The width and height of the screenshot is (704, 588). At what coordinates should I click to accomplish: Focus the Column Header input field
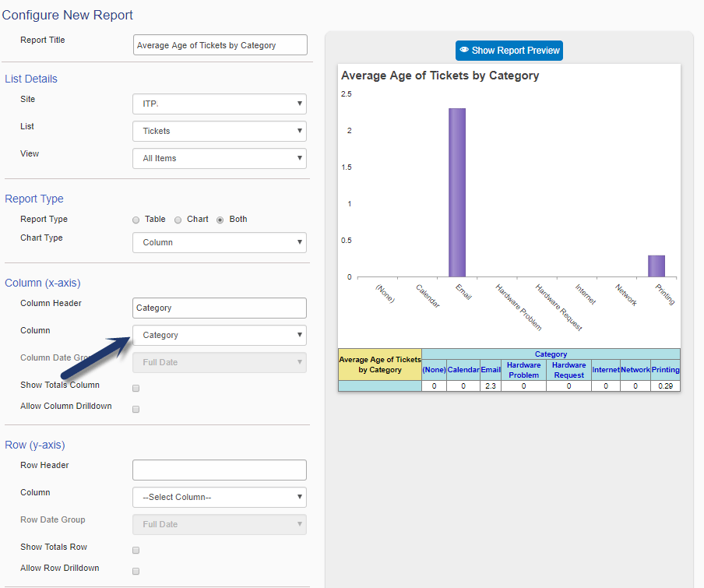pos(220,308)
